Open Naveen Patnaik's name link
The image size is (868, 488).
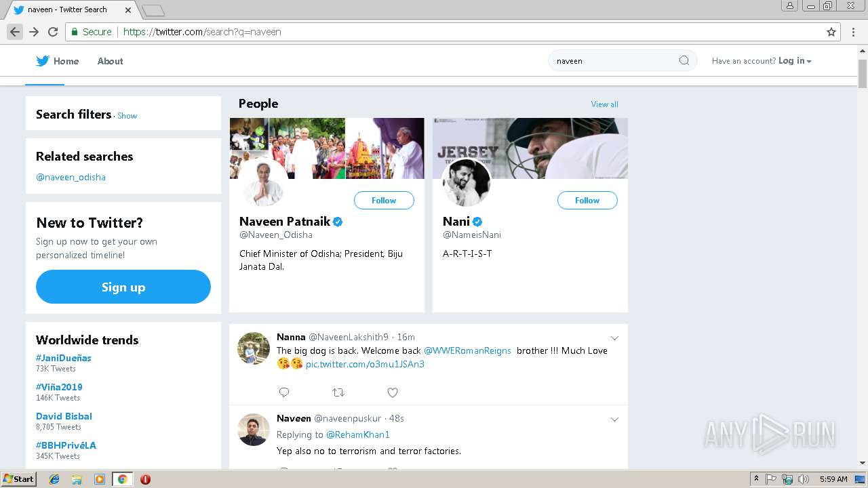[x=285, y=222]
